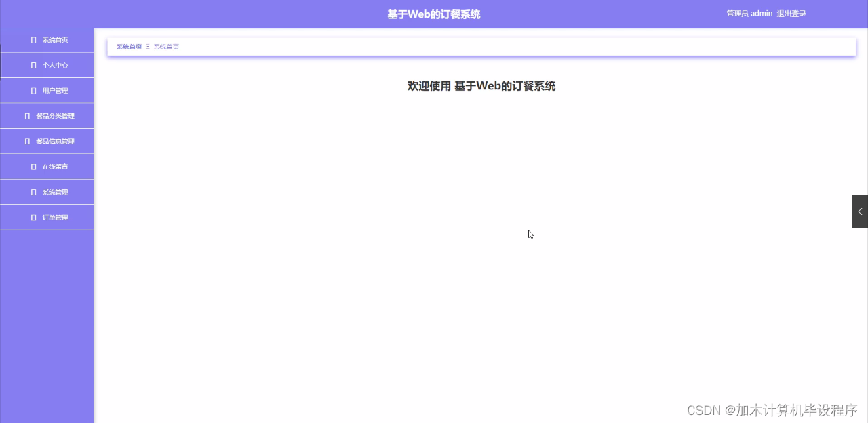Click the 用户管理 icon

pyautogui.click(x=32, y=90)
